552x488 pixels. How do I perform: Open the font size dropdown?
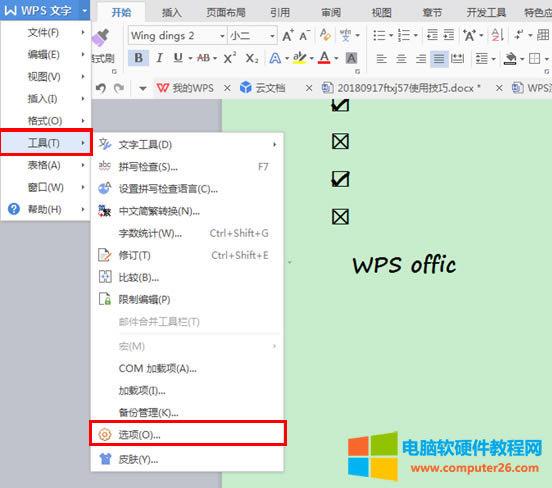272,36
